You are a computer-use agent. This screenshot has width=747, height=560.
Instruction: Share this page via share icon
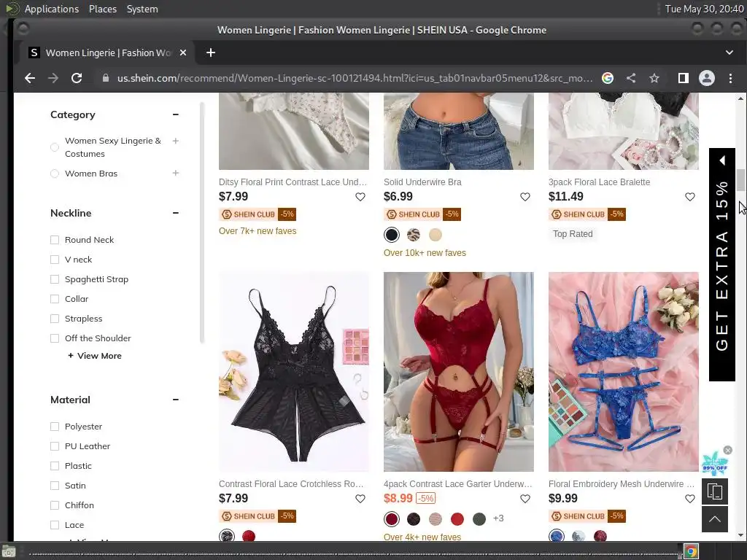[631, 78]
